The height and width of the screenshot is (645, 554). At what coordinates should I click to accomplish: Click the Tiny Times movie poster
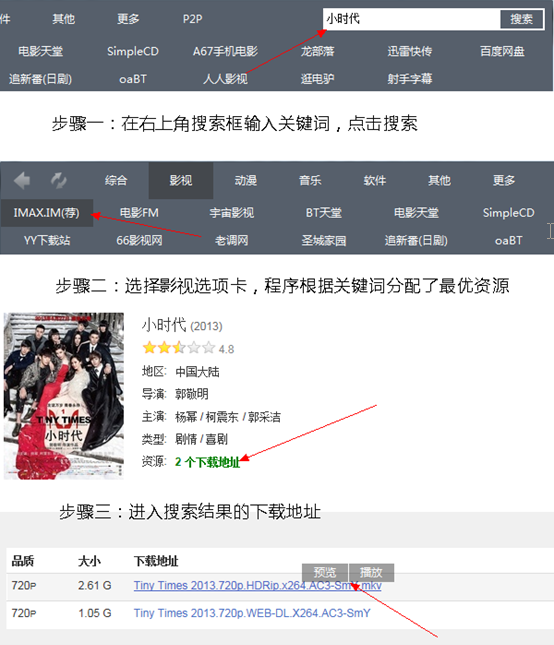(x=64, y=396)
